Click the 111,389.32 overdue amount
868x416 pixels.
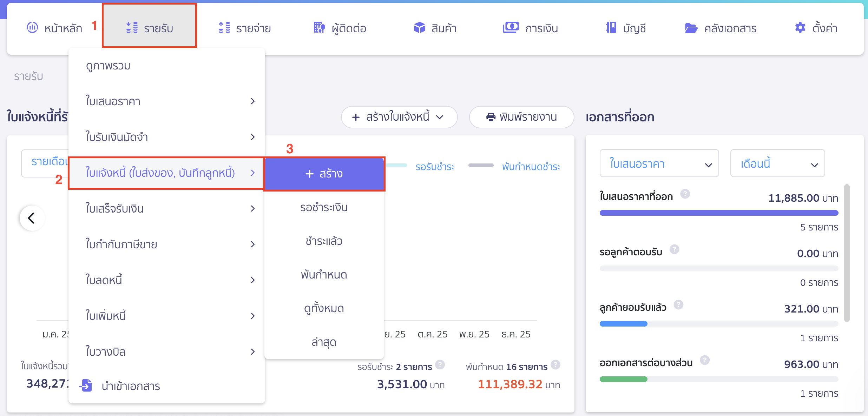click(x=510, y=384)
